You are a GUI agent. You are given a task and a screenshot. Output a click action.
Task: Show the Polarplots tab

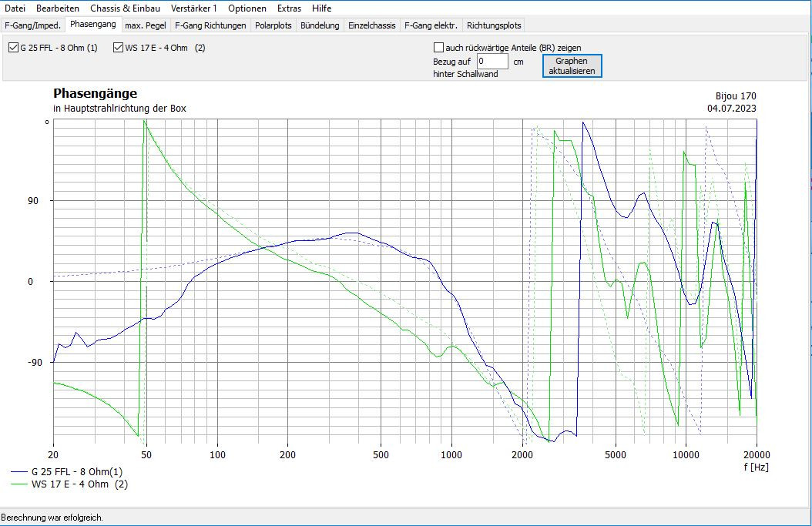(273, 25)
